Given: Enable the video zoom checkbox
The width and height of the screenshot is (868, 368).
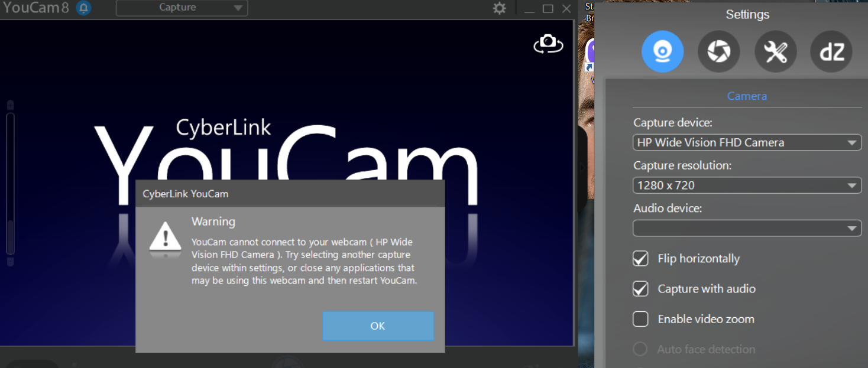Looking at the screenshot, I should point(640,319).
